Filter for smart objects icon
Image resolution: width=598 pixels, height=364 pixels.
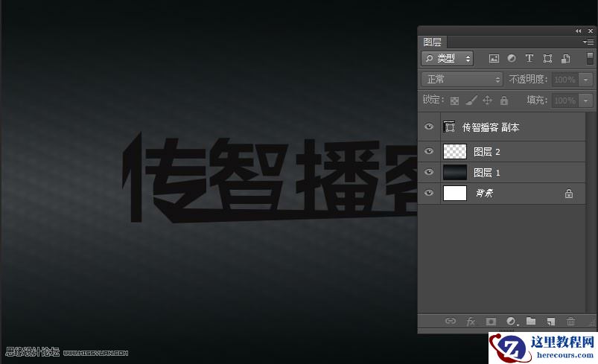[565, 58]
